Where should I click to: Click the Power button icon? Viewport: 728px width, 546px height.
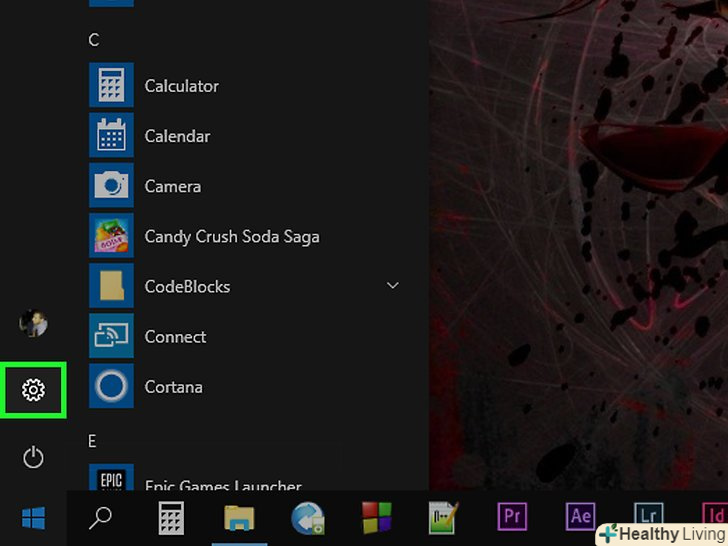(x=33, y=458)
